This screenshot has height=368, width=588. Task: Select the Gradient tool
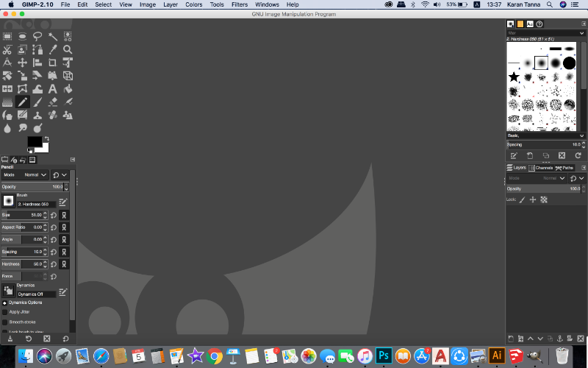[x=7, y=102]
